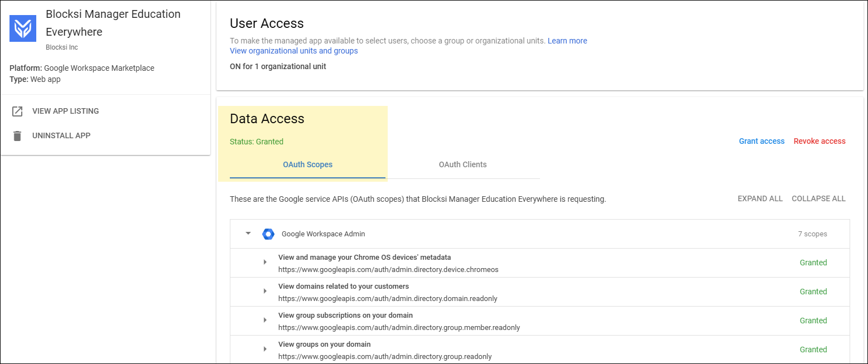Click ON for 1 organizational unit text
Screen dimensions: 868x364
coord(278,66)
